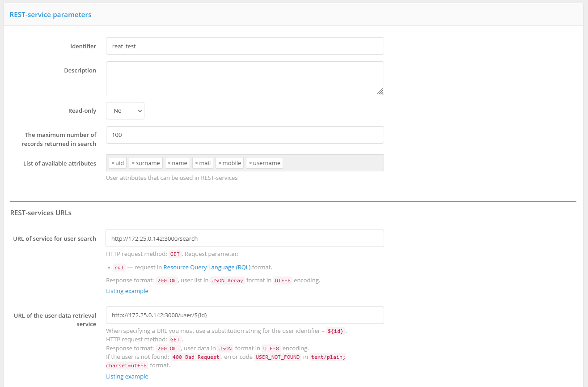This screenshot has height=387, width=588.
Task: Remove the mail attribute tag
Action: [x=196, y=163]
